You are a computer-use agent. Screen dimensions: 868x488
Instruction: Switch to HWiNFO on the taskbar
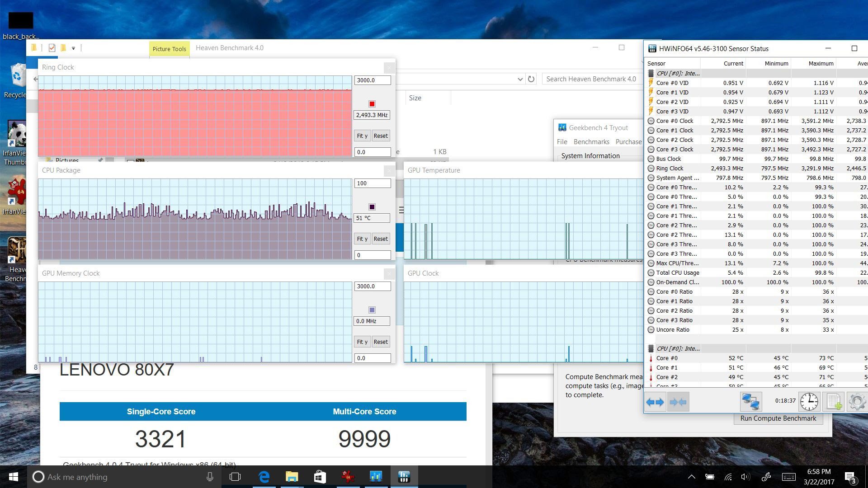(404, 477)
